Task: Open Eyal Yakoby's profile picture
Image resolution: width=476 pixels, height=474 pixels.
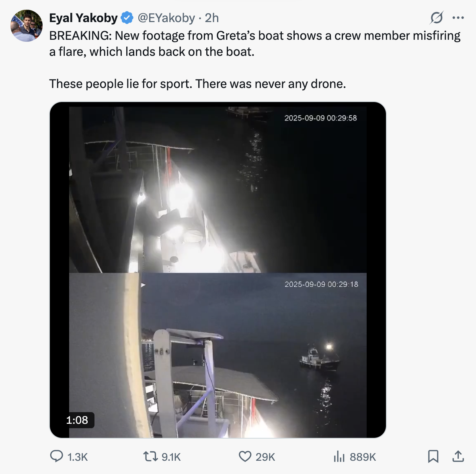Action: click(27, 26)
